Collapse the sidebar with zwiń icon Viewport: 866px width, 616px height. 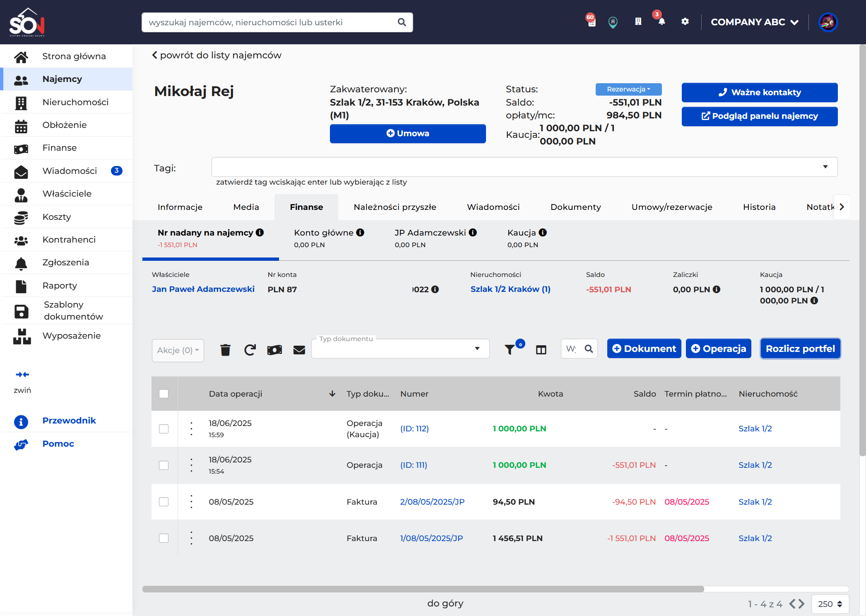click(x=22, y=375)
